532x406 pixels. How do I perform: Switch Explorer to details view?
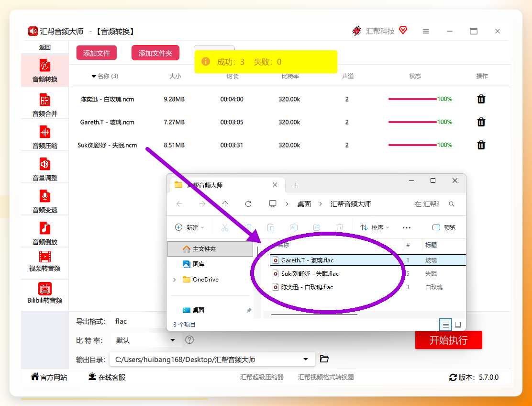pos(445,325)
